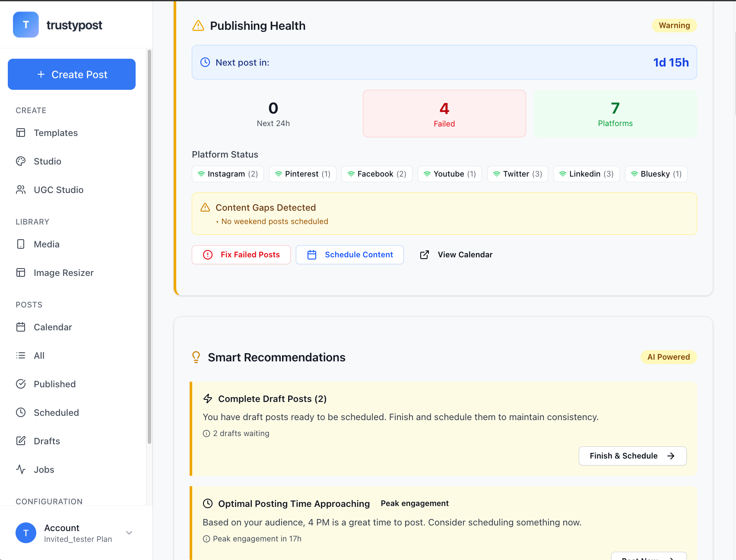Screen dimensions: 736x560
Task: Click the Templates layout icon
Action: click(x=21, y=133)
